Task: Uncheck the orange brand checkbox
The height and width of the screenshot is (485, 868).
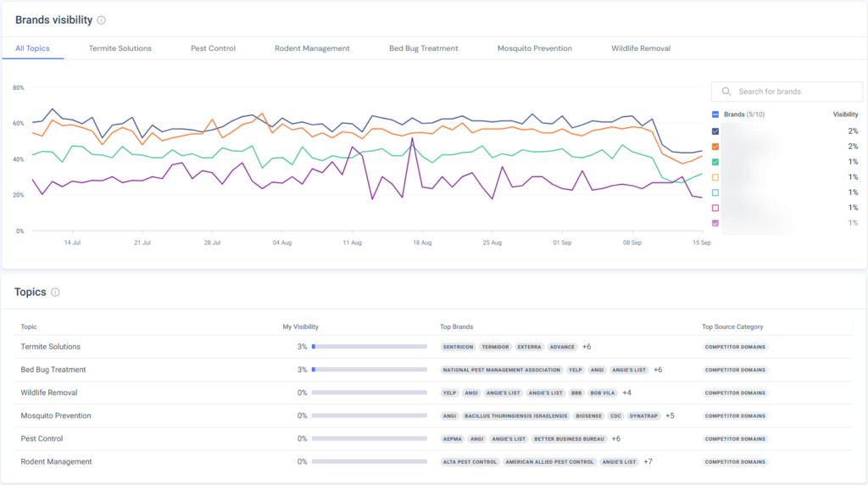Action: pyautogui.click(x=715, y=147)
